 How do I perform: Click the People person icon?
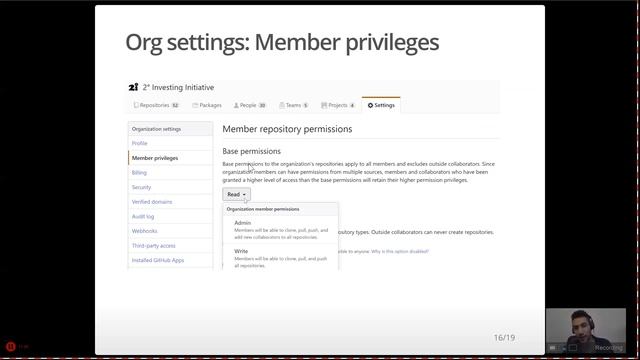pyautogui.click(x=236, y=105)
